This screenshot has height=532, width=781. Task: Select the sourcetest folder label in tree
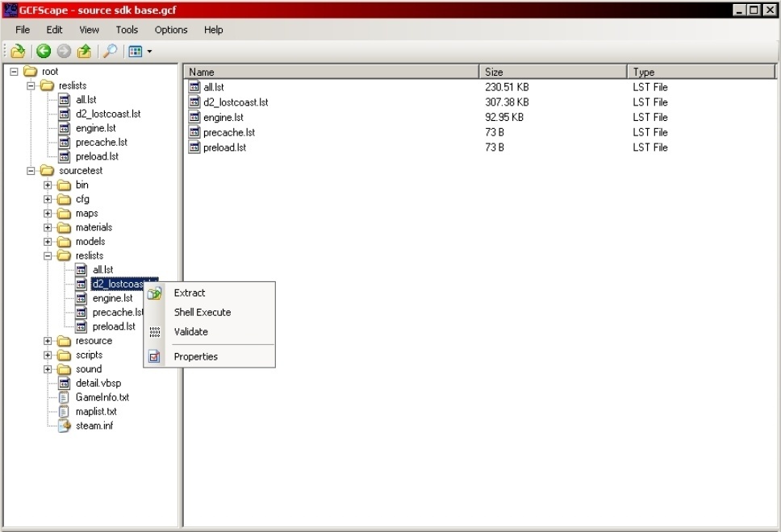coord(81,171)
